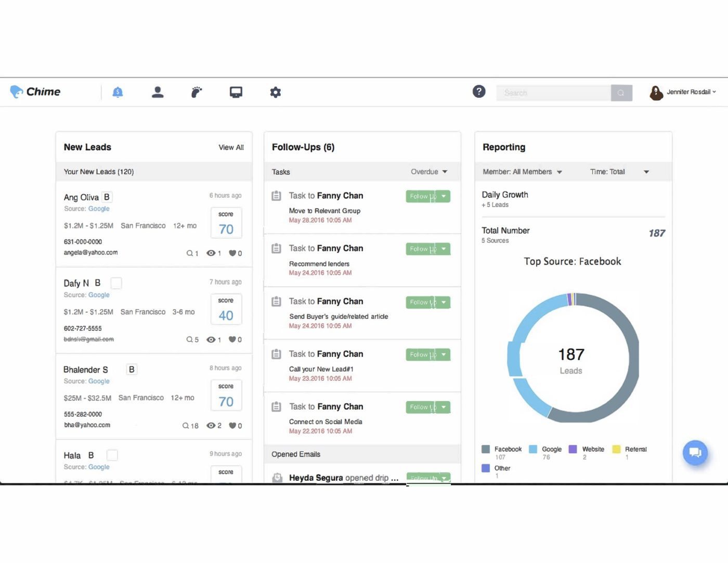Switch to the Opened Emails section
This screenshot has width=728, height=563.
click(295, 454)
